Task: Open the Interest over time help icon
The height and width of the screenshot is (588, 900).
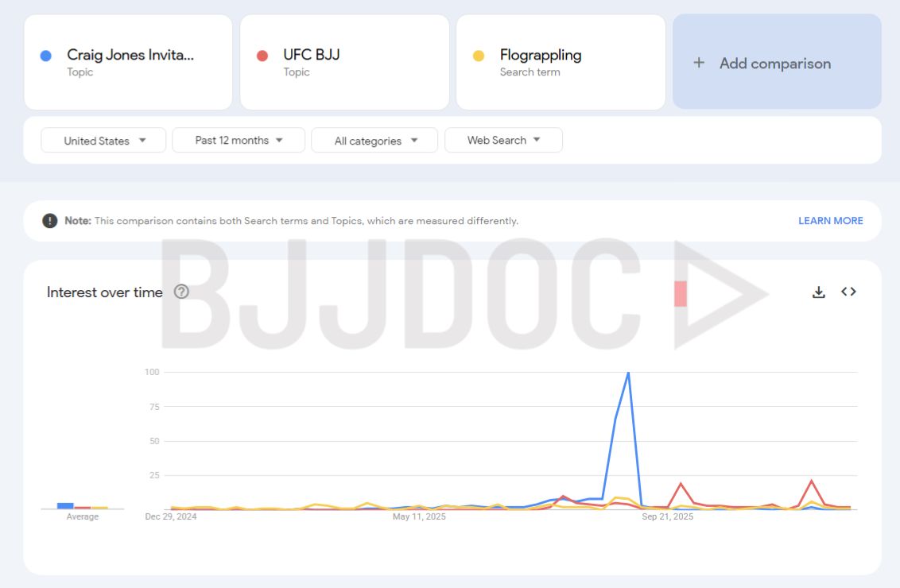Action: (181, 292)
